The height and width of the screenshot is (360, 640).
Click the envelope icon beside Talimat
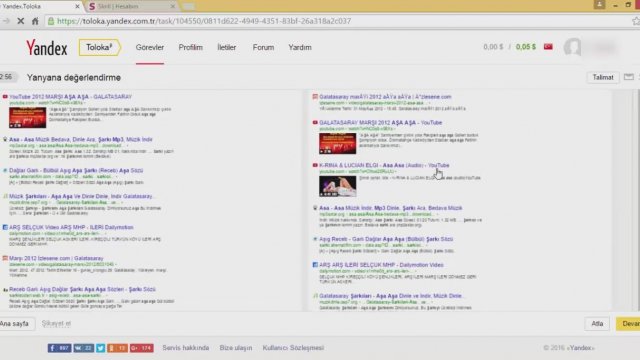[x=629, y=77]
